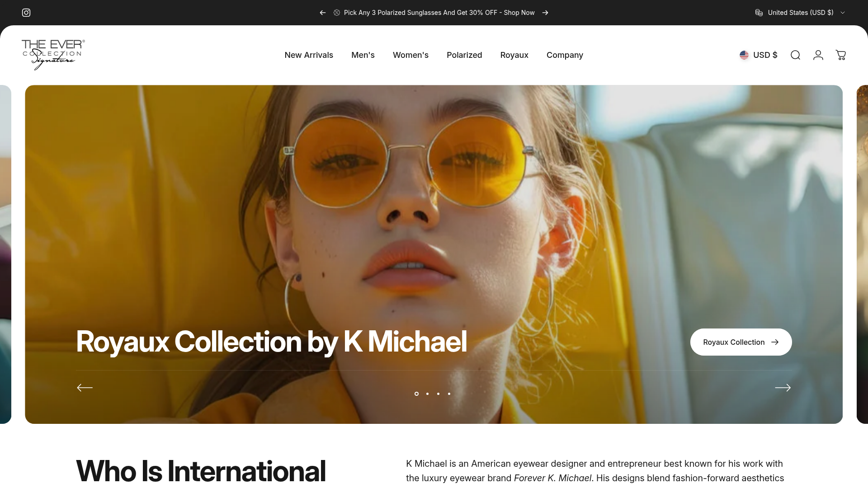This screenshot has height=488, width=868.
Task: Select the first hero slide dot
Action: pyautogui.click(x=416, y=394)
